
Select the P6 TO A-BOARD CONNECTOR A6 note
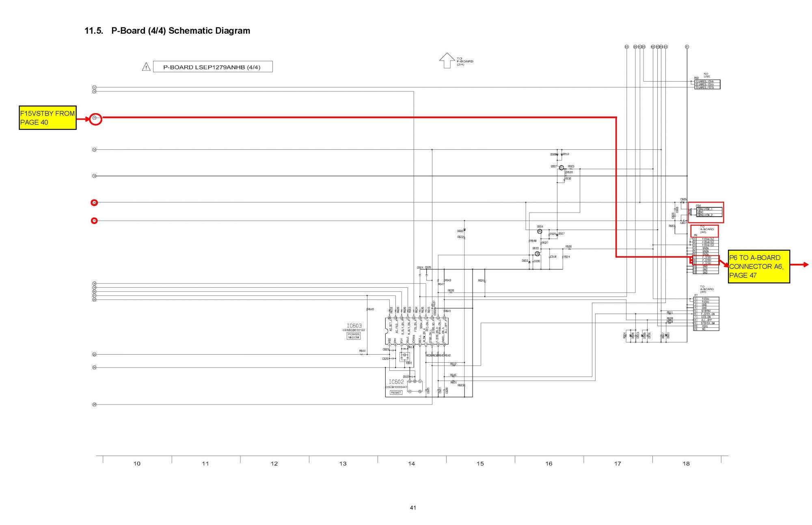[x=758, y=266]
